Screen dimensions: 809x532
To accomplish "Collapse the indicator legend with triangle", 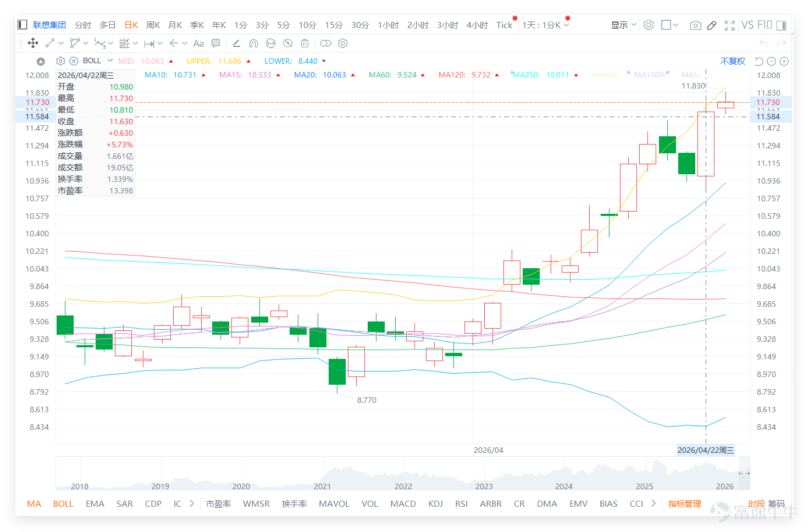I will (x=41, y=61).
